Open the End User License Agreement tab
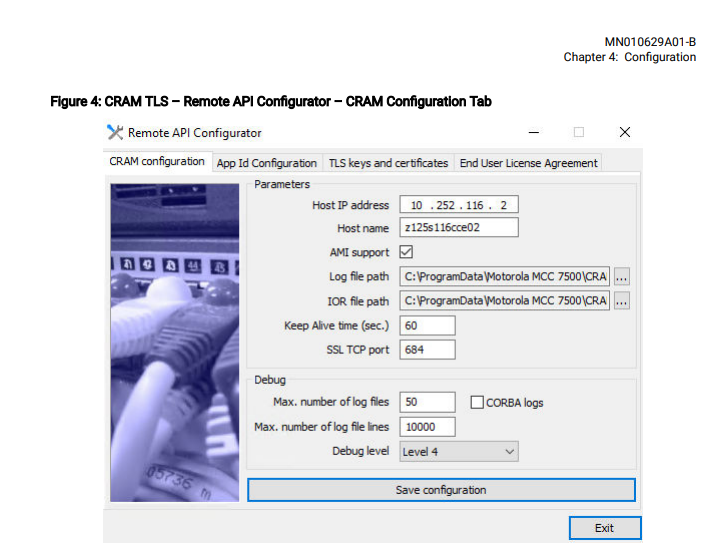 pyautogui.click(x=528, y=163)
